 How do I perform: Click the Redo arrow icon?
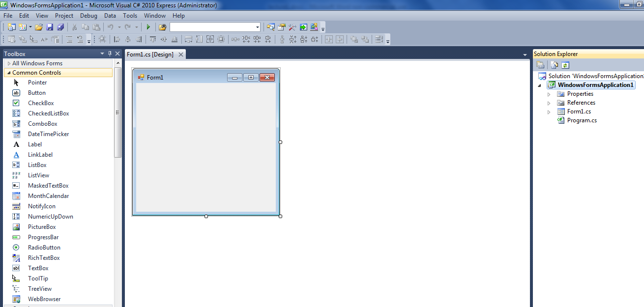coord(128,27)
